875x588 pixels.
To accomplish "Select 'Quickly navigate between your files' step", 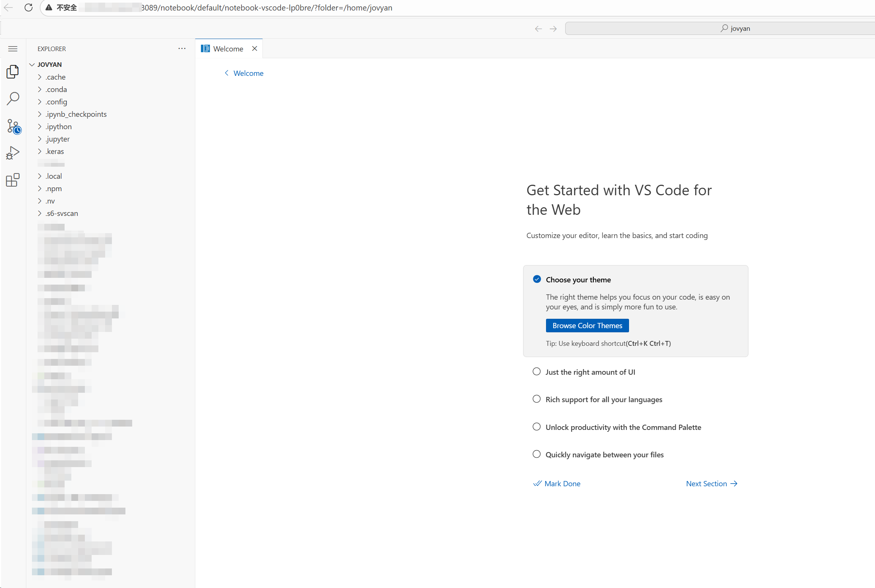I will pyautogui.click(x=604, y=455).
